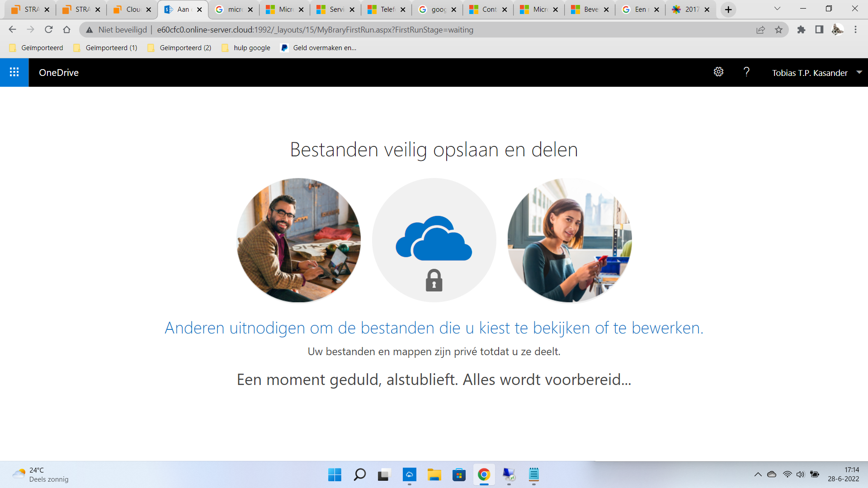Open the settings gear in OneDrive header
This screenshot has width=868, height=488.
[718, 72]
